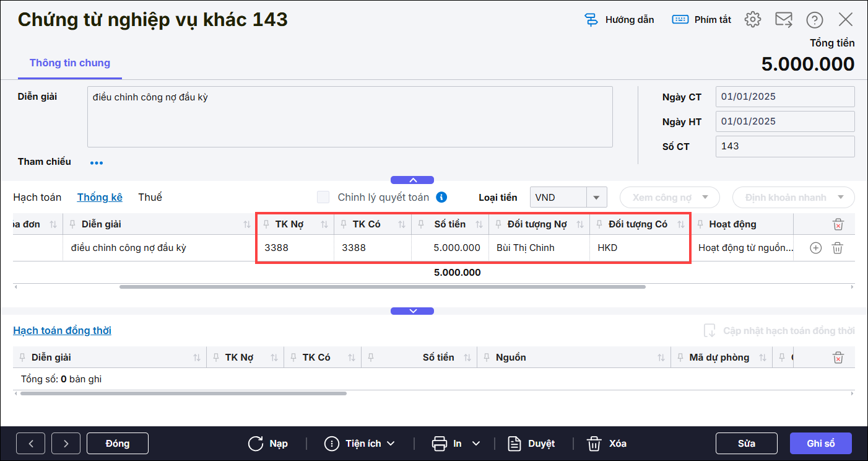Click Duyệt to approve the voucher
Viewport: 868px width, 461px height.
[531, 444]
